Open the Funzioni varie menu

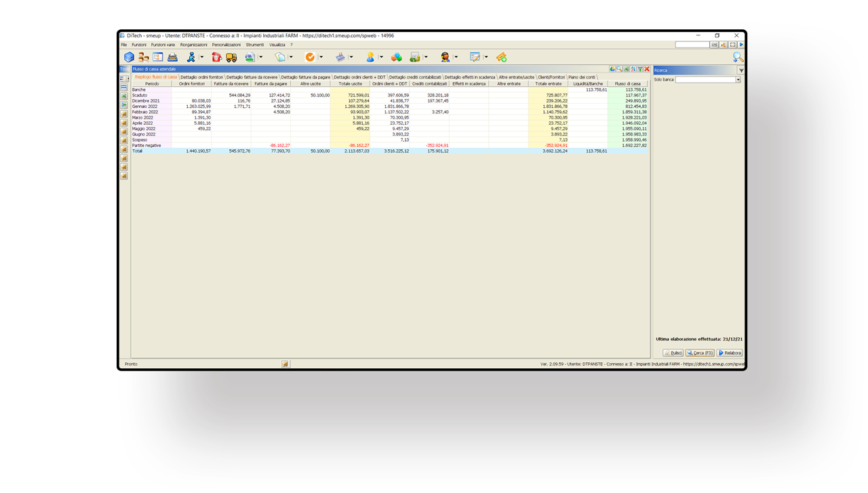click(163, 45)
